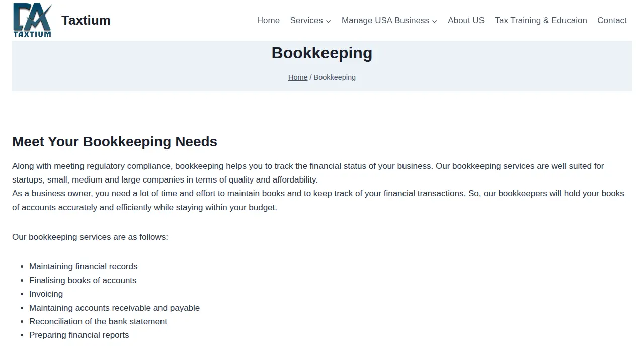Expand Manage USA Business chevron
This screenshot has width=644, height=362.
click(435, 21)
